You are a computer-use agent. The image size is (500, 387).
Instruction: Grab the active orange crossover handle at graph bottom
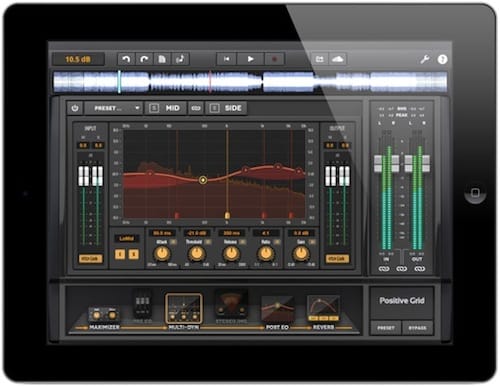(227, 215)
